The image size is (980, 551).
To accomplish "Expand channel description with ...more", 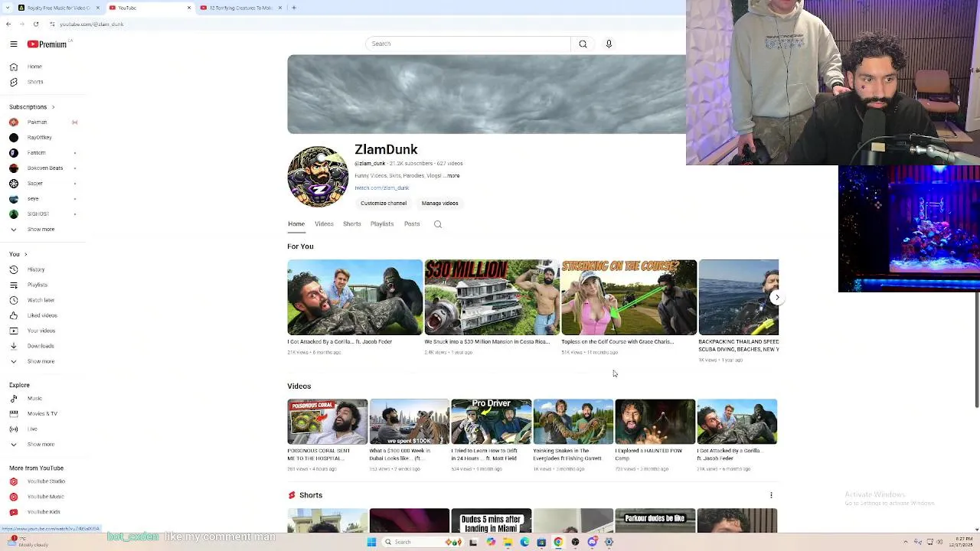I will click(452, 176).
